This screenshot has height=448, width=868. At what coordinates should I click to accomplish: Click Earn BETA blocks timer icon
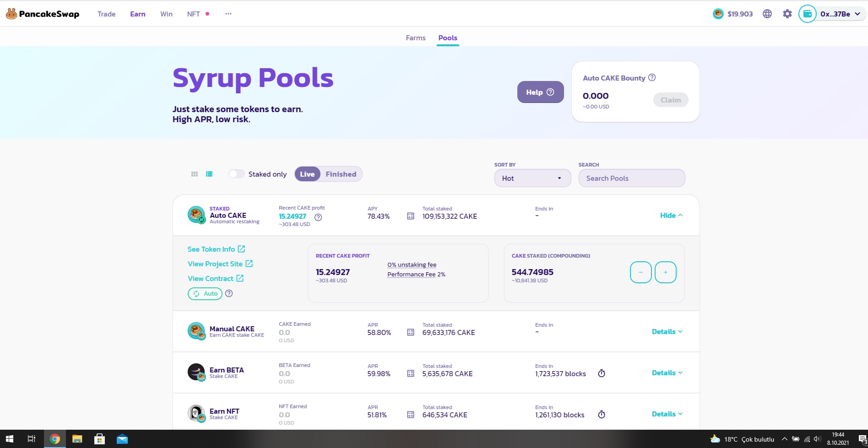[x=602, y=373]
